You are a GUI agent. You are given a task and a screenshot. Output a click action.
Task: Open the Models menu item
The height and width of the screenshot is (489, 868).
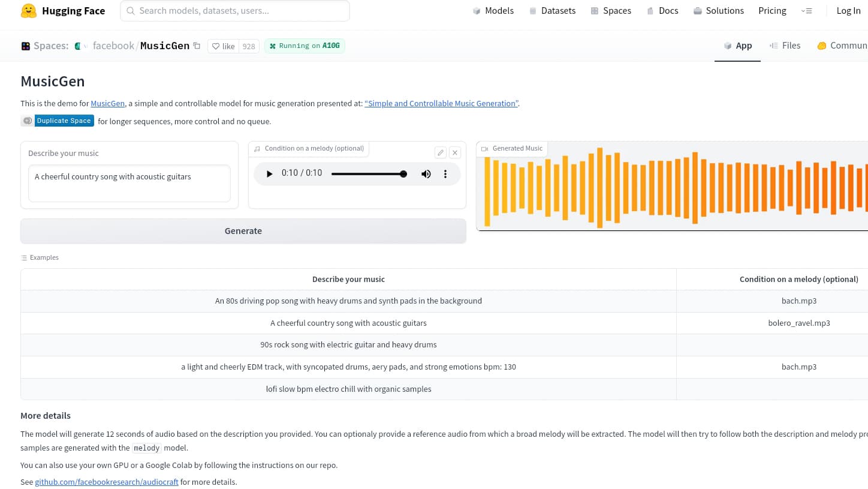pyautogui.click(x=493, y=11)
